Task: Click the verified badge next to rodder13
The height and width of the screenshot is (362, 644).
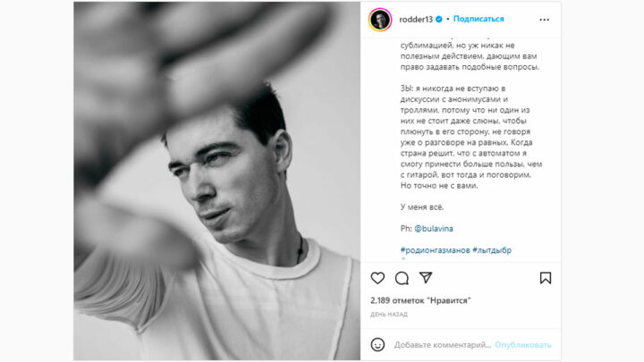Action: point(438,20)
